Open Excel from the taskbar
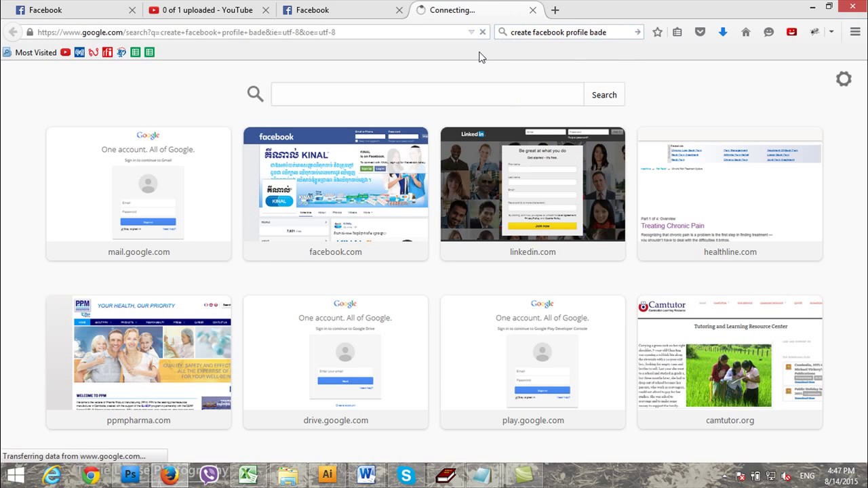This screenshot has height=488, width=868. point(248,475)
